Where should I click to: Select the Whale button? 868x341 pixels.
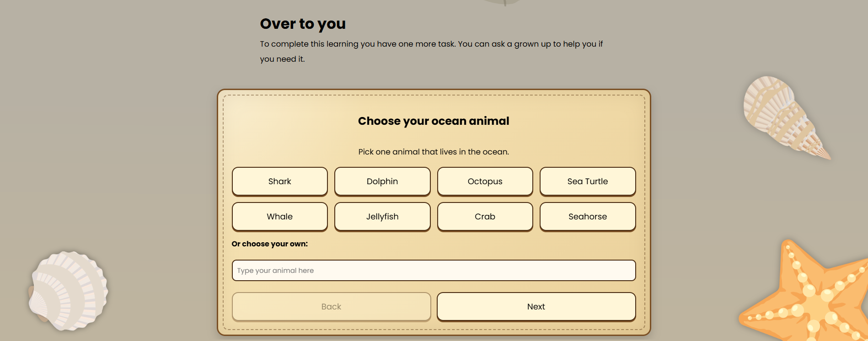pyautogui.click(x=279, y=217)
